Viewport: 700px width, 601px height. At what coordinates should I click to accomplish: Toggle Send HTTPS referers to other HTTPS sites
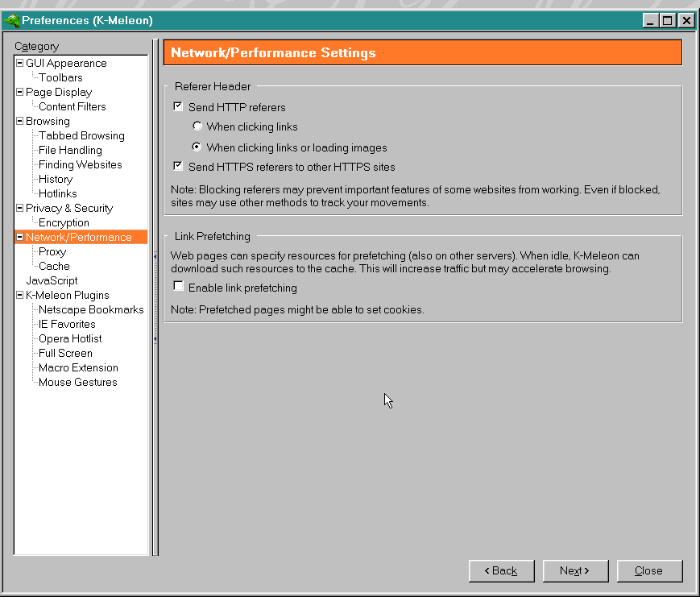pos(179,166)
